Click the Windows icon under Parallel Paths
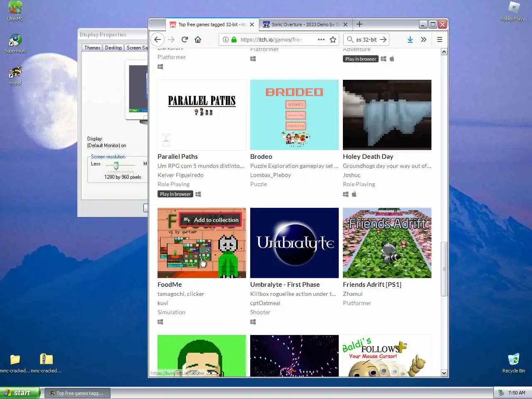 pyautogui.click(x=198, y=194)
